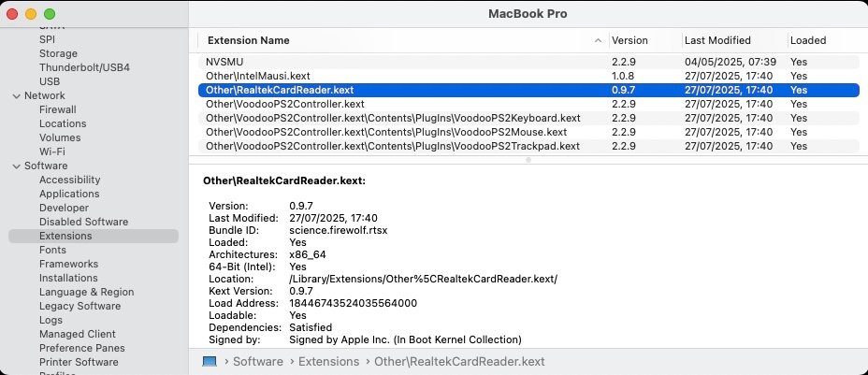Click the green full-screen window button
The image size is (868, 375).
coord(50,14)
